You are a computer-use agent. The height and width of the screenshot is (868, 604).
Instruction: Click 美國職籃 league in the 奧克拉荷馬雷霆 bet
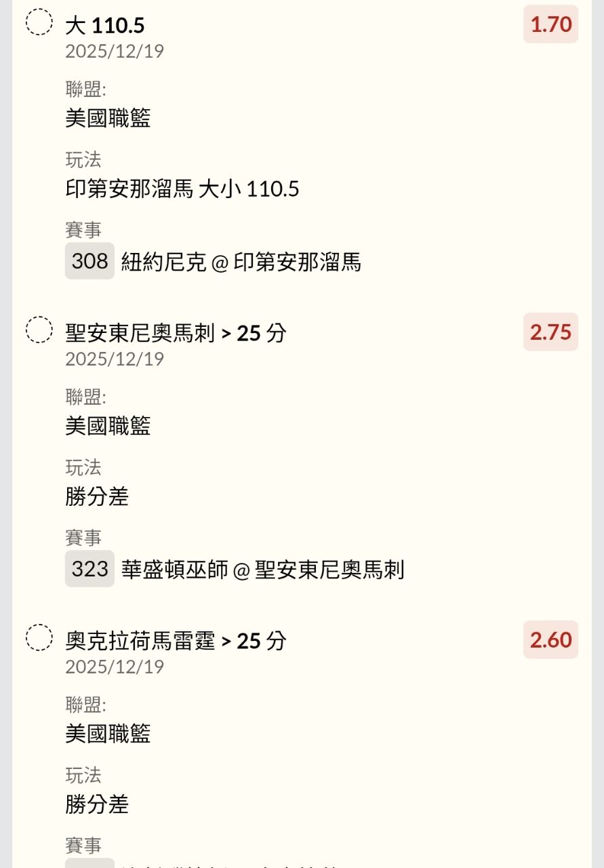click(108, 734)
